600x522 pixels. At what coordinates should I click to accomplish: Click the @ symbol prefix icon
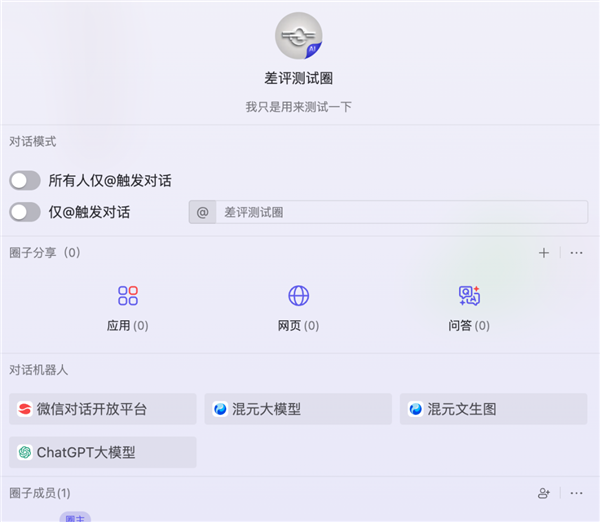click(x=202, y=212)
